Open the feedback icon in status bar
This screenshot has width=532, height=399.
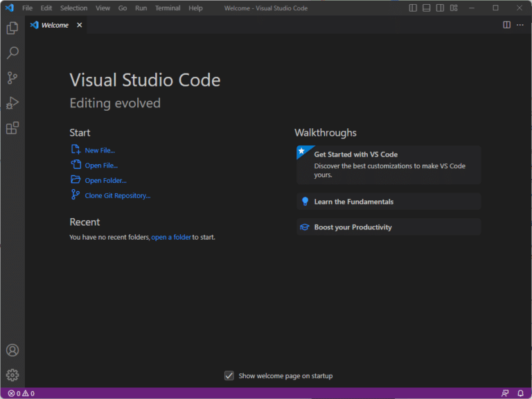(505, 393)
